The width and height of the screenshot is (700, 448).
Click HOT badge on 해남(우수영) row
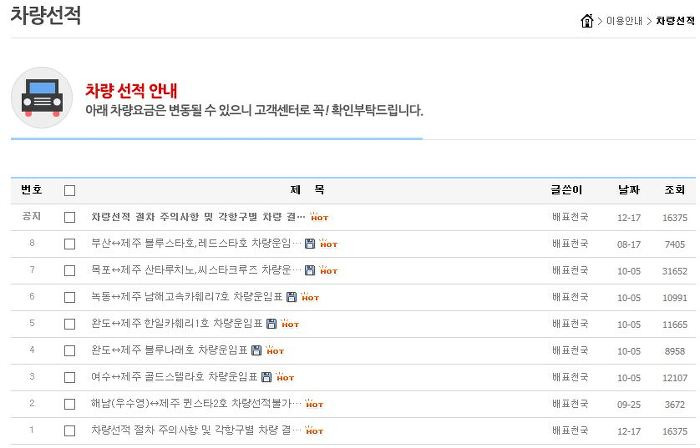(x=314, y=404)
